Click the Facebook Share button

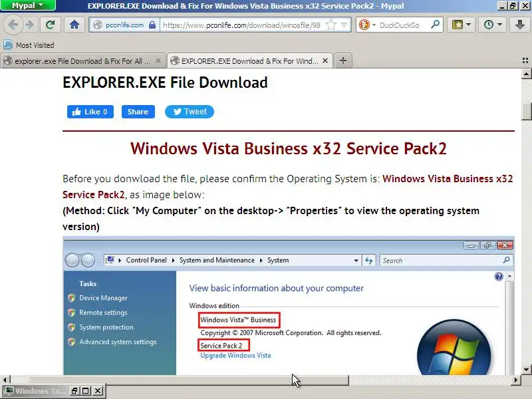[x=138, y=112]
